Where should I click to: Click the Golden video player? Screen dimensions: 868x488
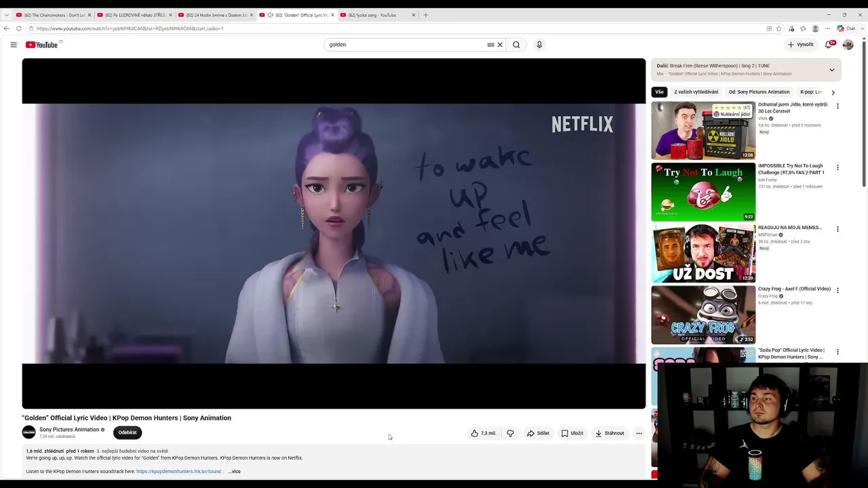coord(334,233)
